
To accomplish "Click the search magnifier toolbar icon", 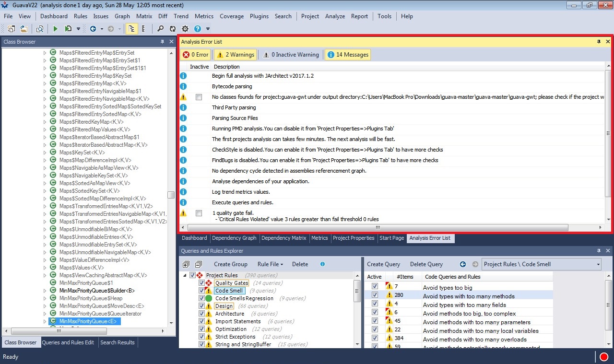I will pyautogui.click(x=160, y=29).
